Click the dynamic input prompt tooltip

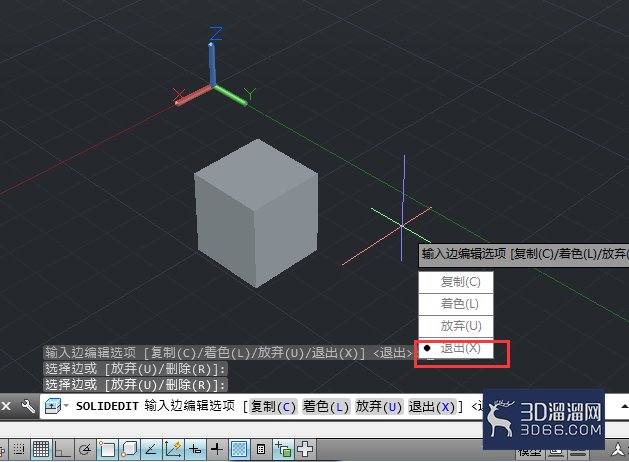pyautogui.click(x=523, y=254)
